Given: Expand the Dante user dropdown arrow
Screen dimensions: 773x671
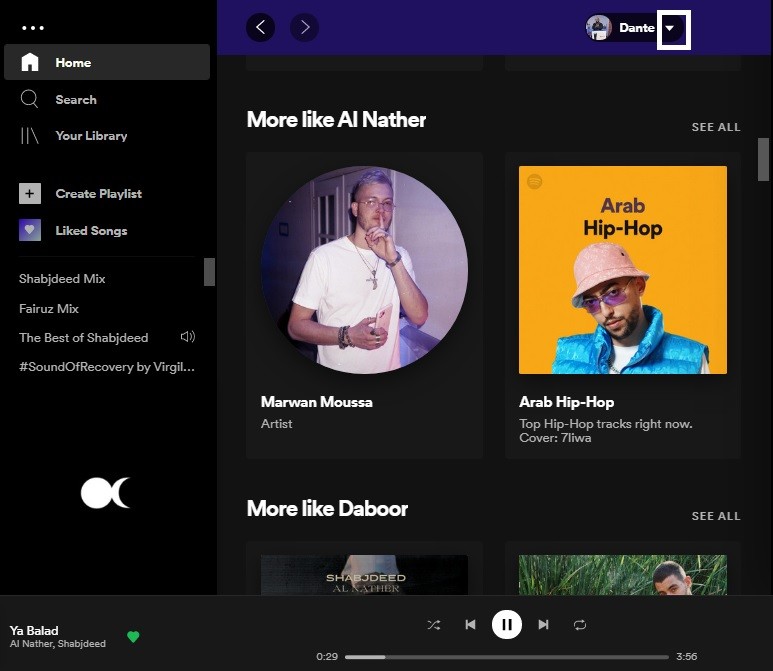Looking at the screenshot, I should (670, 29).
